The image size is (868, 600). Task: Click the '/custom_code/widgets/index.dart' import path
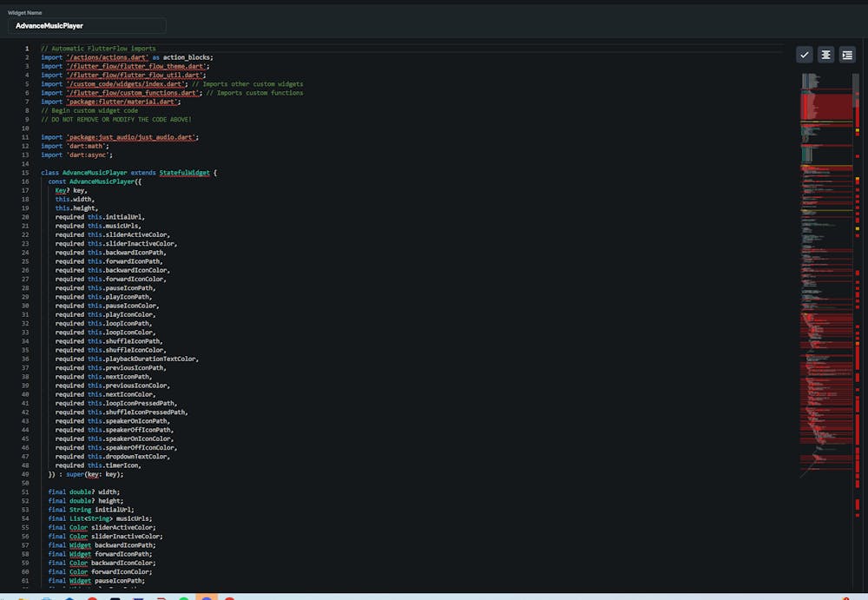tap(125, 83)
